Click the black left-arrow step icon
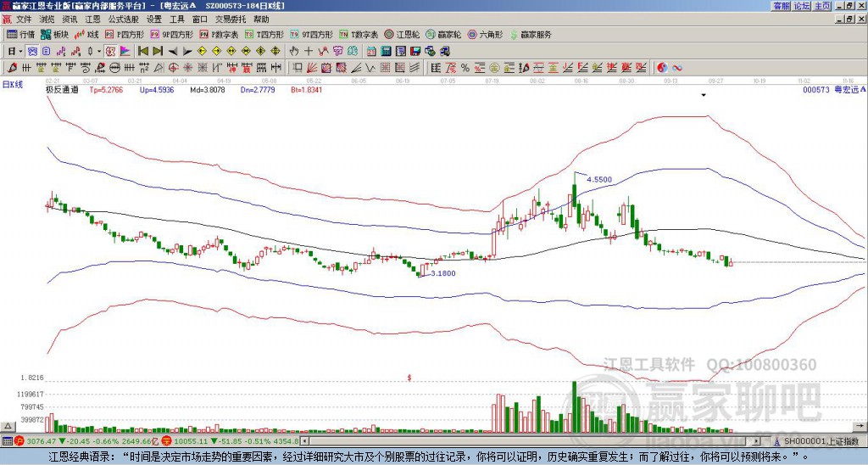The width and height of the screenshot is (868, 465). click(173, 52)
